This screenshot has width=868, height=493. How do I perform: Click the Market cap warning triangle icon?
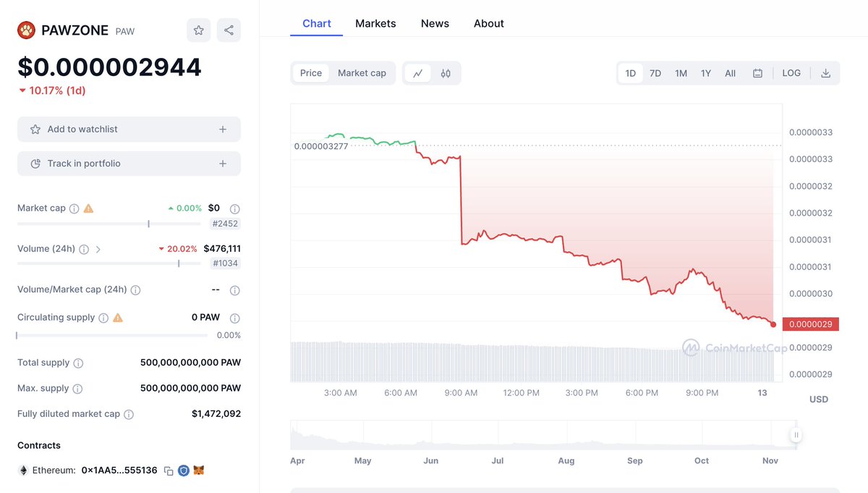pyautogui.click(x=88, y=208)
